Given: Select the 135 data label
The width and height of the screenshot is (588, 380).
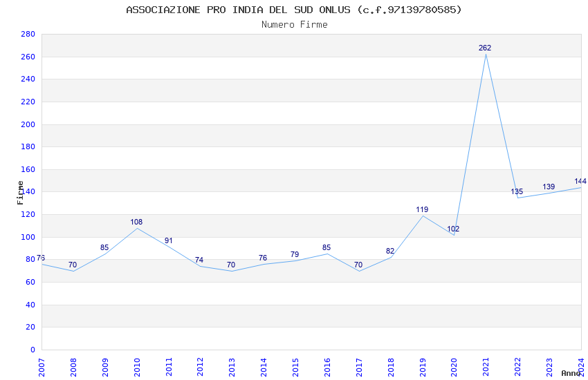Looking at the screenshot, I should (517, 191).
